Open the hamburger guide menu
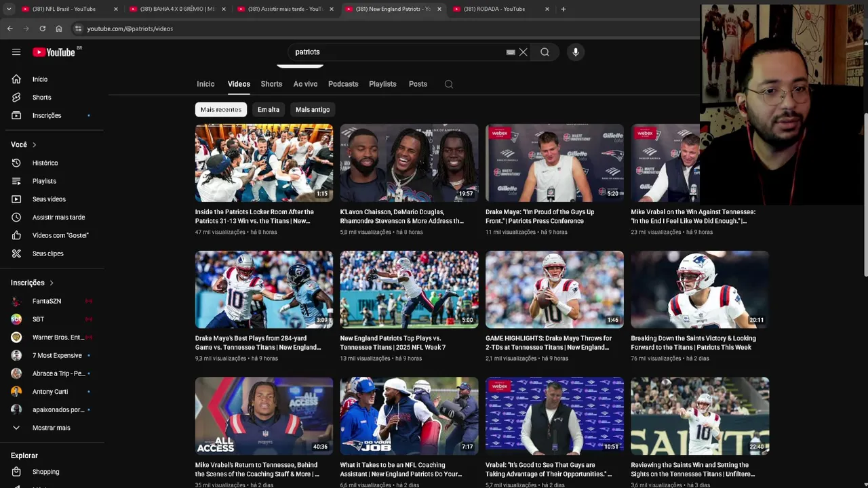 [16, 52]
